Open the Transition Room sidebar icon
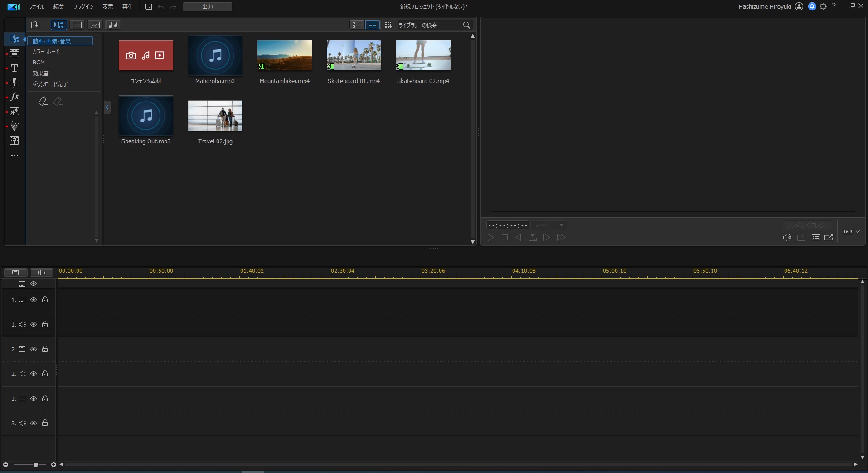868x473 pixels. point(15,83)
